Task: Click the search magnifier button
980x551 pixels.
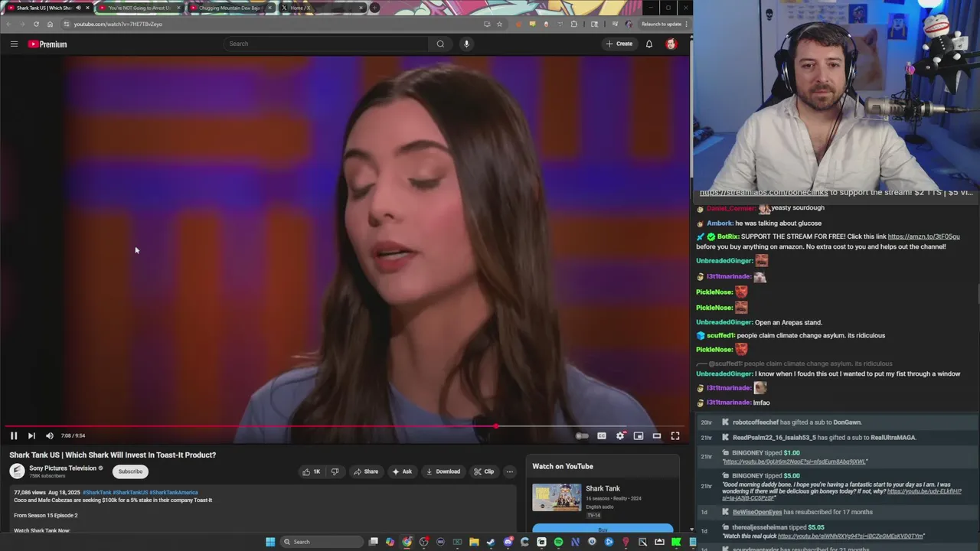Action: [x=440, y=44]
